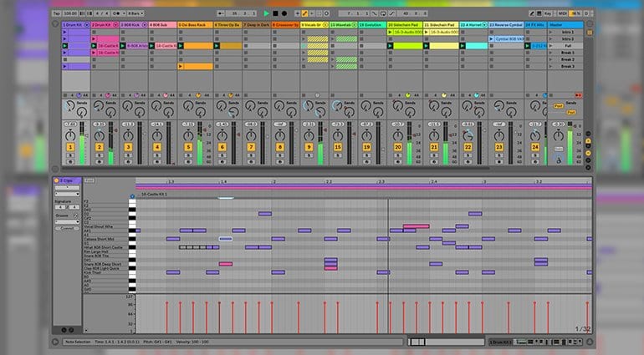Toggle the Loop switch in the transport bar
644x355 pixels.
pyautogui.click(x=383, y=13)
